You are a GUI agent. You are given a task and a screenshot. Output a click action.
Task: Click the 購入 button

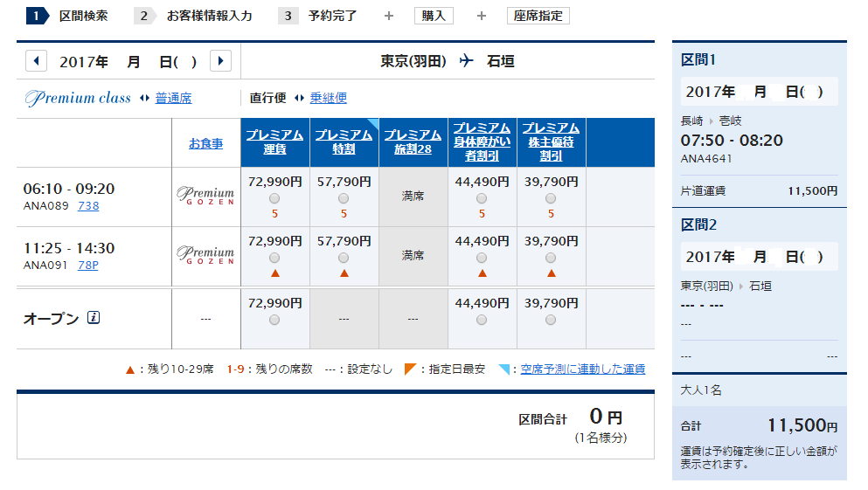(x=433, y=16)
